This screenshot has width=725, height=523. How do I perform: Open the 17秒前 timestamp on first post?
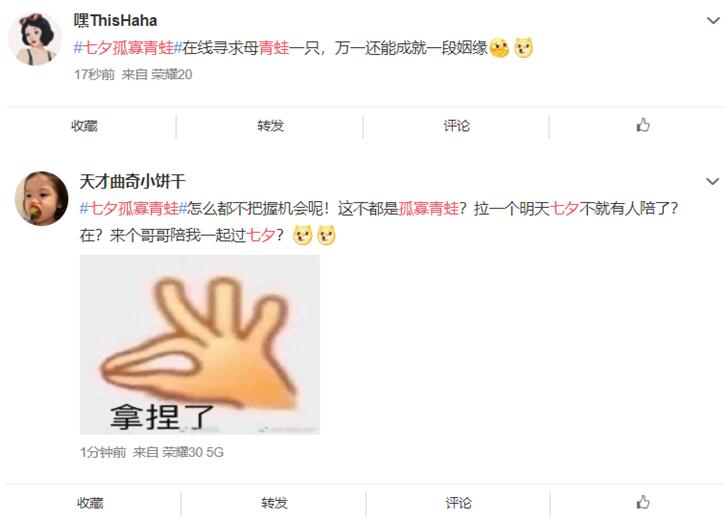[94, 74]
